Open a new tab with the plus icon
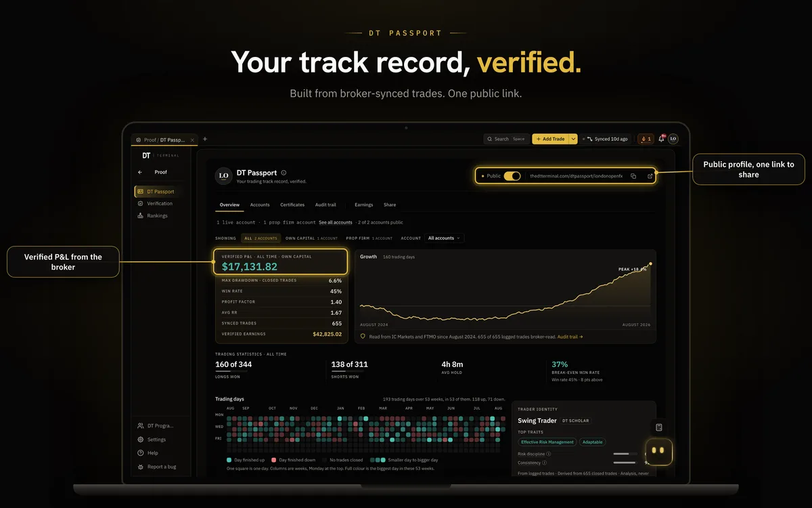Image resolution: width=812 pixels, height=508 pixels. point(205,139)
